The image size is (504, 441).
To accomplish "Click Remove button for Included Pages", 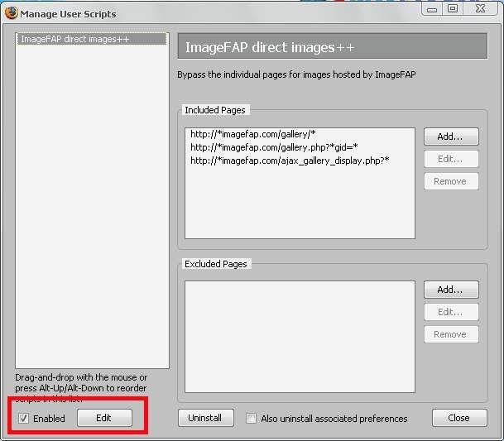I will pyautogui.click(x=451, y=181).
